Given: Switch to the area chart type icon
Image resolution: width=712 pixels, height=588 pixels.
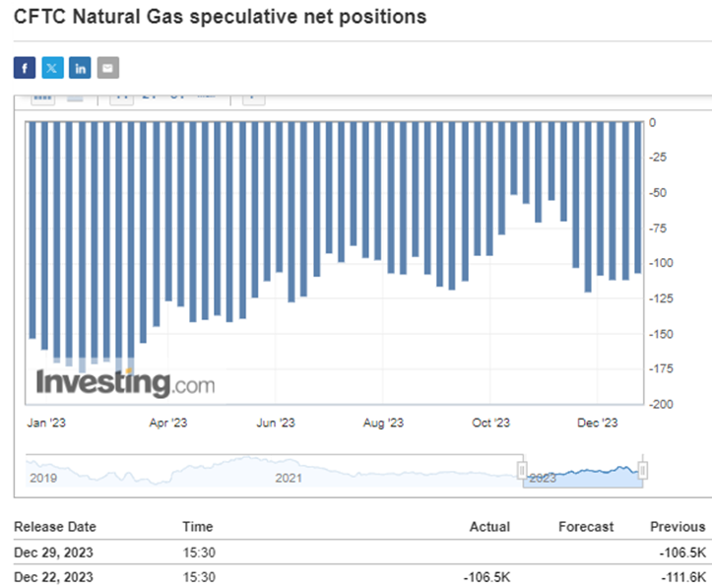Looking at the screenshot, I should click(75, 98).
